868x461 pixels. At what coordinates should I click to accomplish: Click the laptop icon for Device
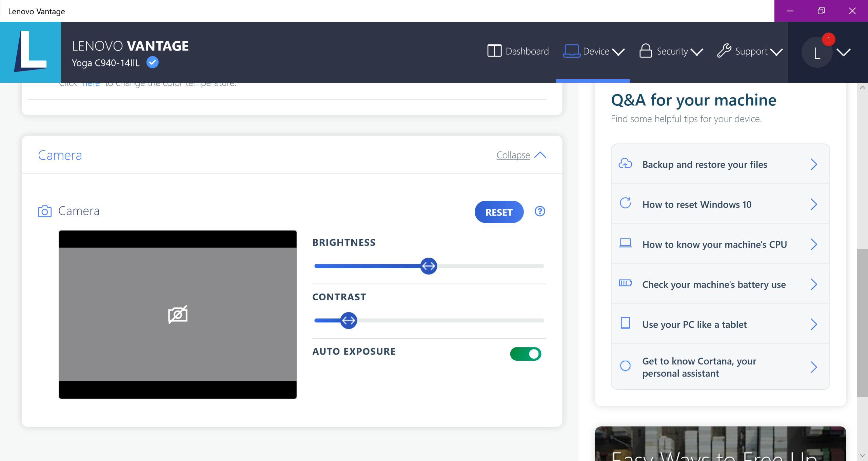572,51
